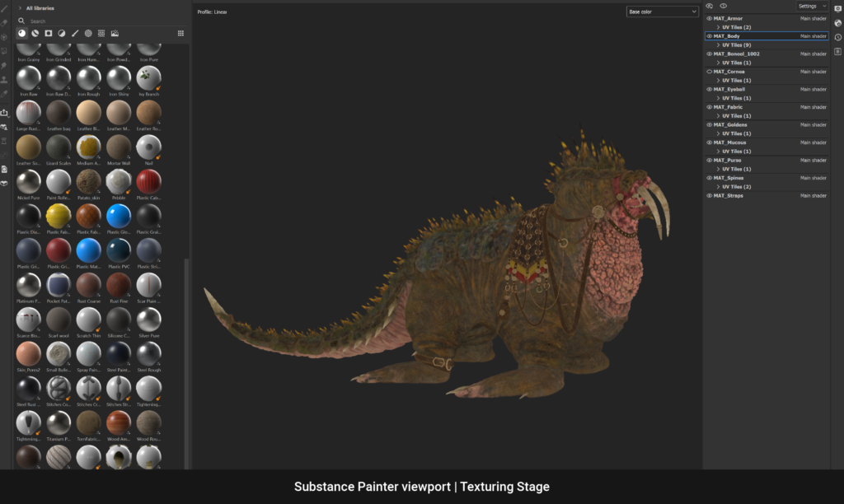
Task: Open the Base color channel dropdown
Action: point(663,12)
